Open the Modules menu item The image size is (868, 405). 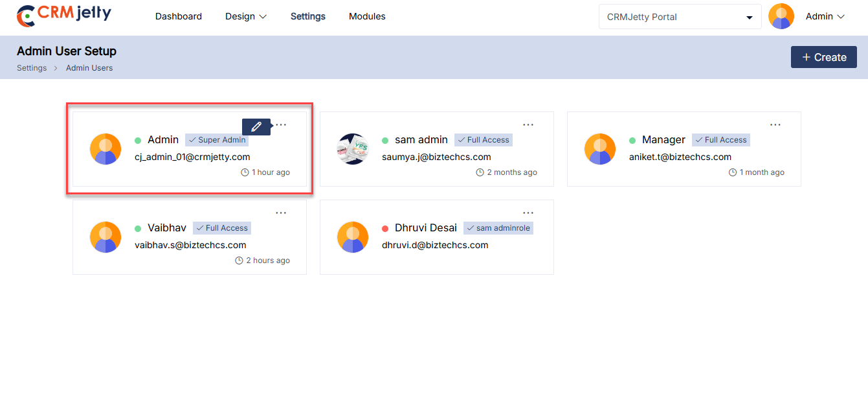[367, 17]
